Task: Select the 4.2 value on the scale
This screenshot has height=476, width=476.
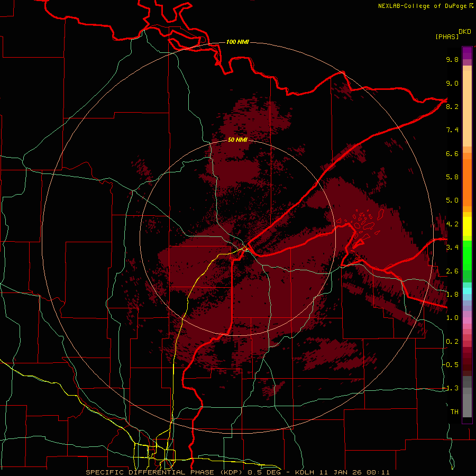Action: (452, 224)
